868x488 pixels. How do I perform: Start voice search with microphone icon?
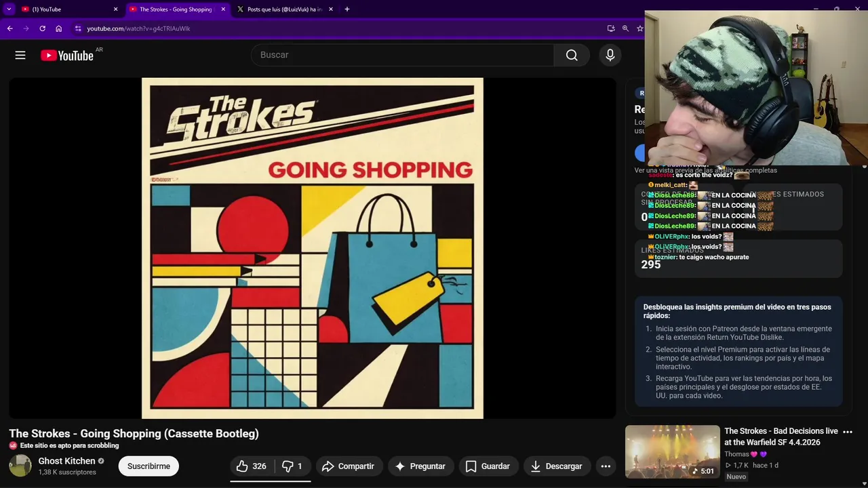610,55
